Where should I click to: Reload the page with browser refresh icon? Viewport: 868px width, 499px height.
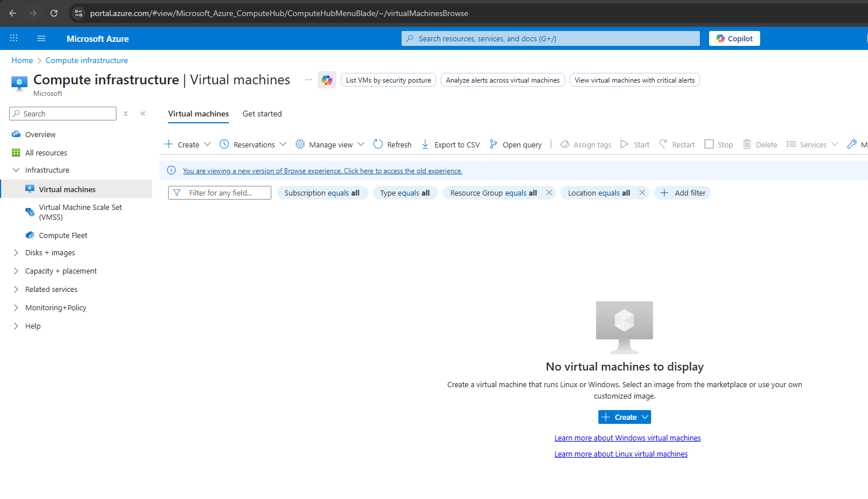54,13
